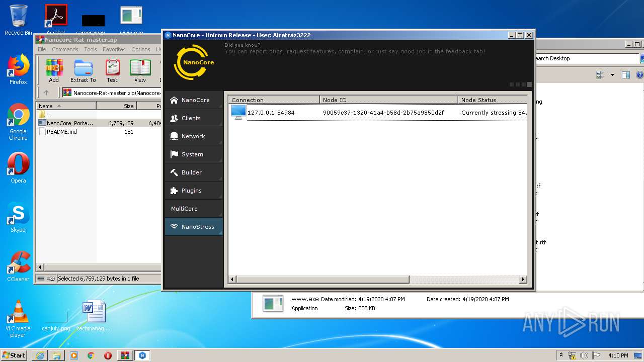
Task: Click the NanoCore list horizontal scrollbar thumb
Action: coord(323,279)
